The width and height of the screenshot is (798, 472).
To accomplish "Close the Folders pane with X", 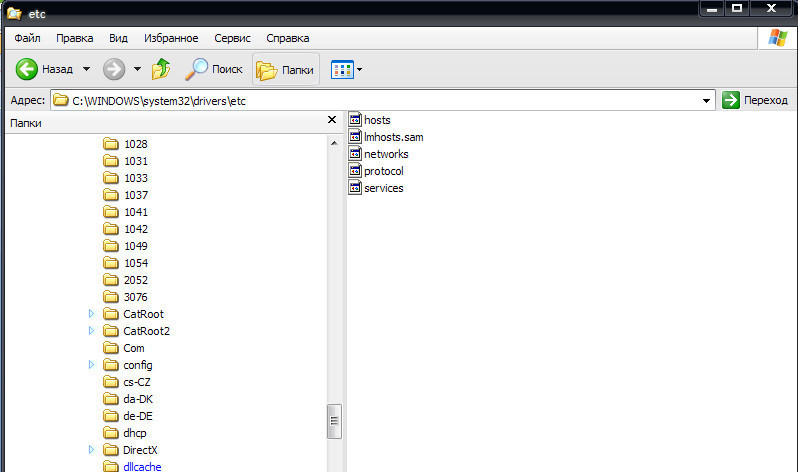I will tap(332, 121).
